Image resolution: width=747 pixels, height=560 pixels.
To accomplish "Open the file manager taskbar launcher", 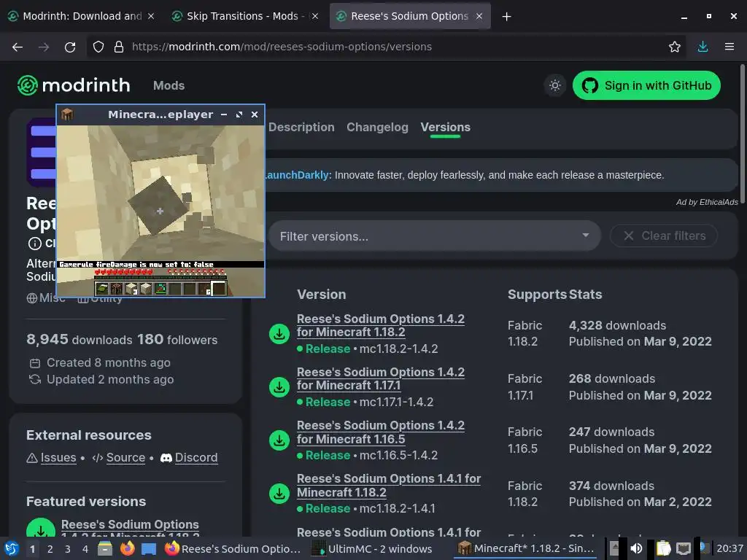I will (x=105, y=548).
